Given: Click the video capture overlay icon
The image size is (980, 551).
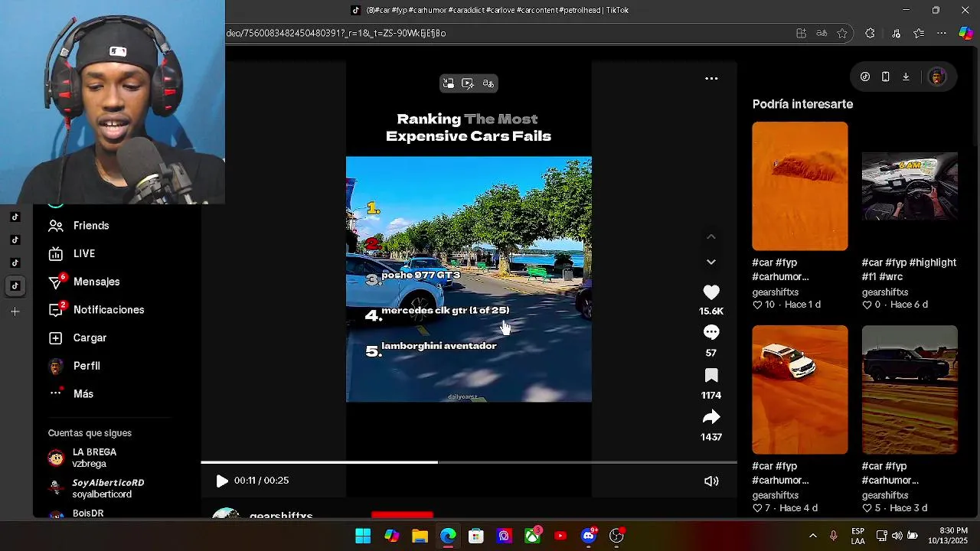Looking at the screenshot, I should (x=468, y=83).
